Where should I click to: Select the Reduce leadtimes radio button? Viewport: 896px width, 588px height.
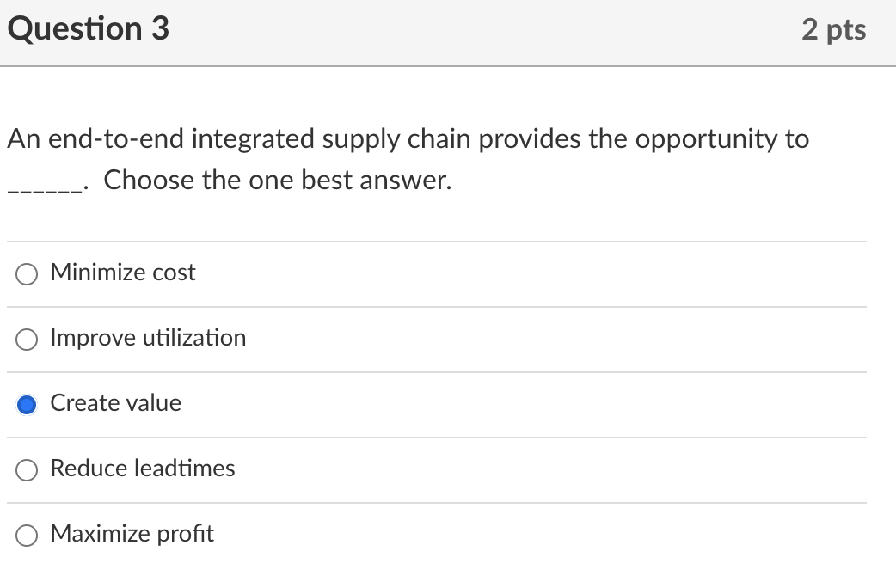[x=27, y=469]
